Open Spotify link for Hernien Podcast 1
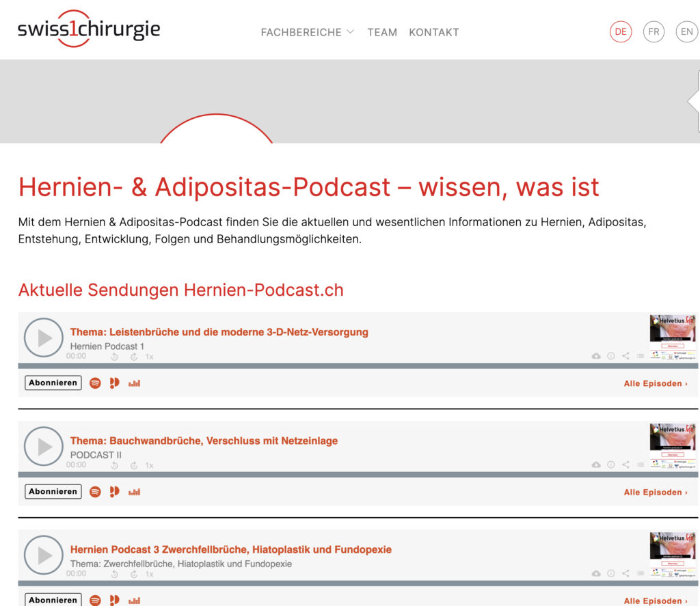The image size is (700, 606). click(x=95, y=383)
